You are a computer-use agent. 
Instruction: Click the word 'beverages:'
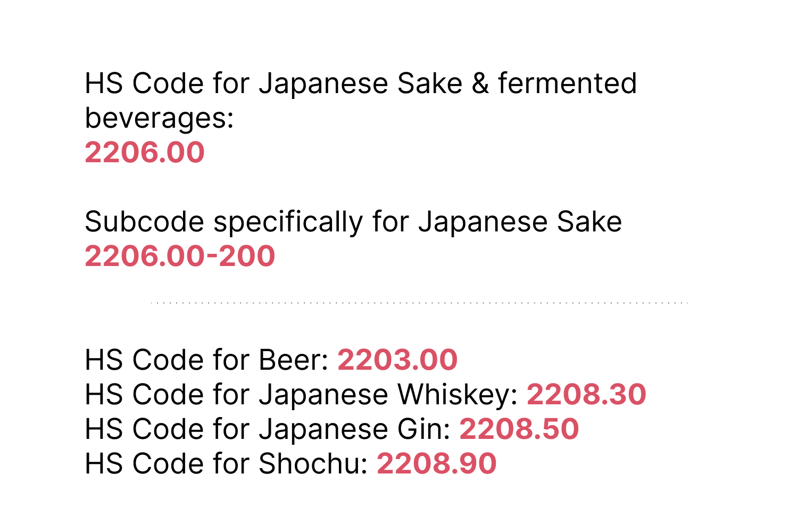click(160, 119)
